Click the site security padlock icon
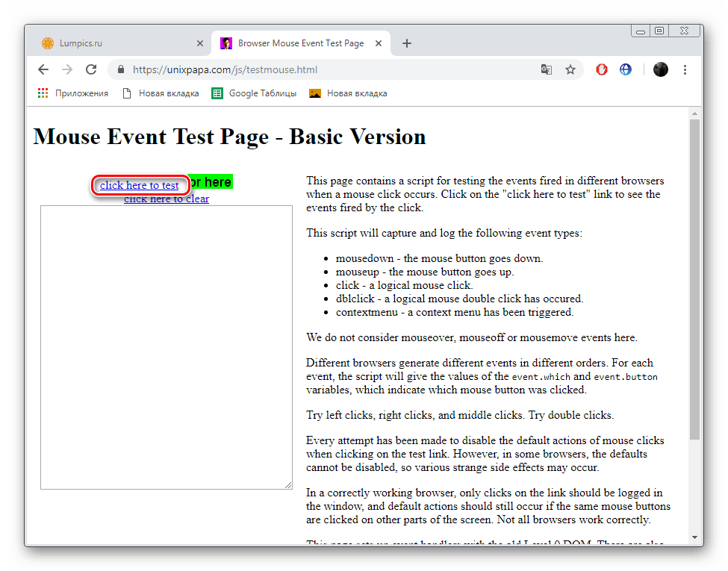The width and height of the screenshot is (728, 571). click(x=120, y=69)
